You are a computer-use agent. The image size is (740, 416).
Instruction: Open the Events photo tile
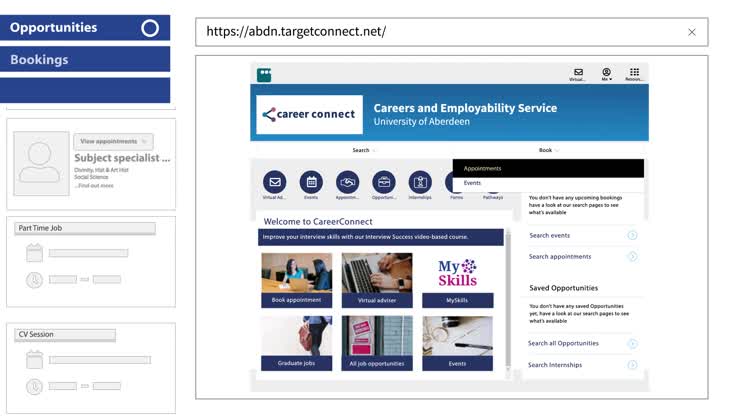pos(457,343)
